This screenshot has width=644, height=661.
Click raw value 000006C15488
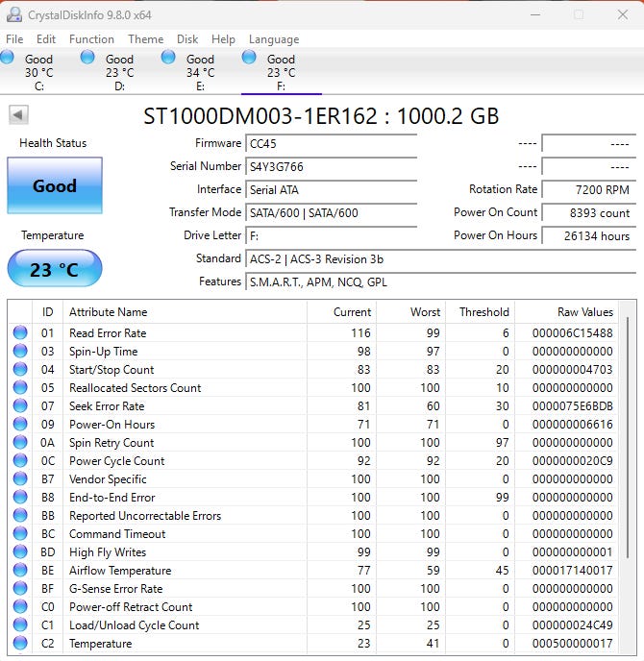click(x=572, y=333)
